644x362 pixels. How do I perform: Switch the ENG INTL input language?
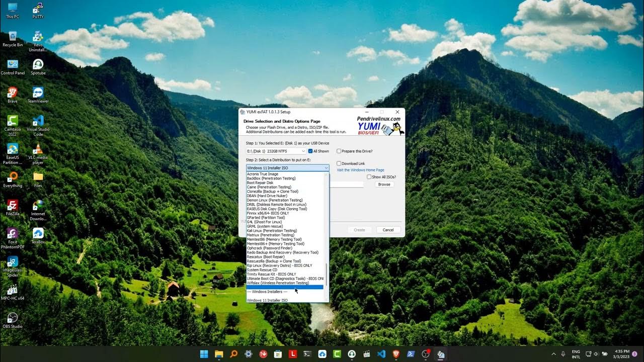point(576,354)
